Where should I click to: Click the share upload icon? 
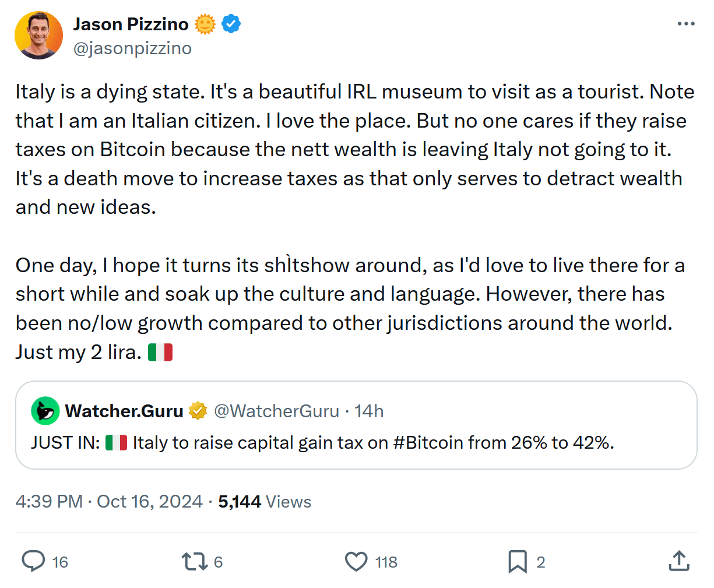[x=678, y=561]
